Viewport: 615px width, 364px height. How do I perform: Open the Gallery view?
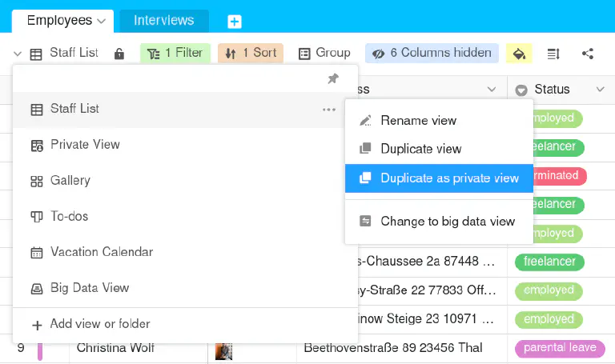[70, 181]
